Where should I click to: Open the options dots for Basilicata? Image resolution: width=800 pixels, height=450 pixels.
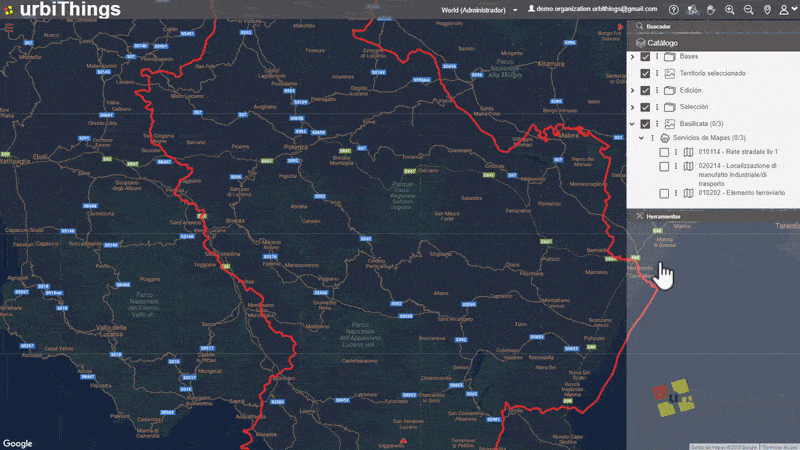click(x=657, y=124)
